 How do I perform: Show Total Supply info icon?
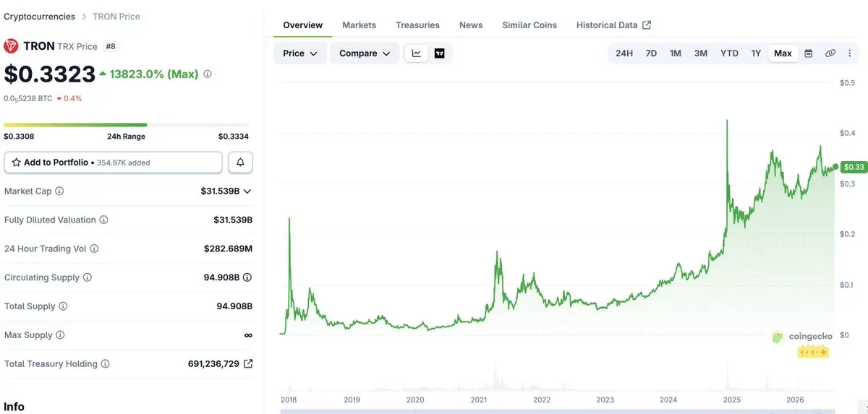tap(63, 306)
